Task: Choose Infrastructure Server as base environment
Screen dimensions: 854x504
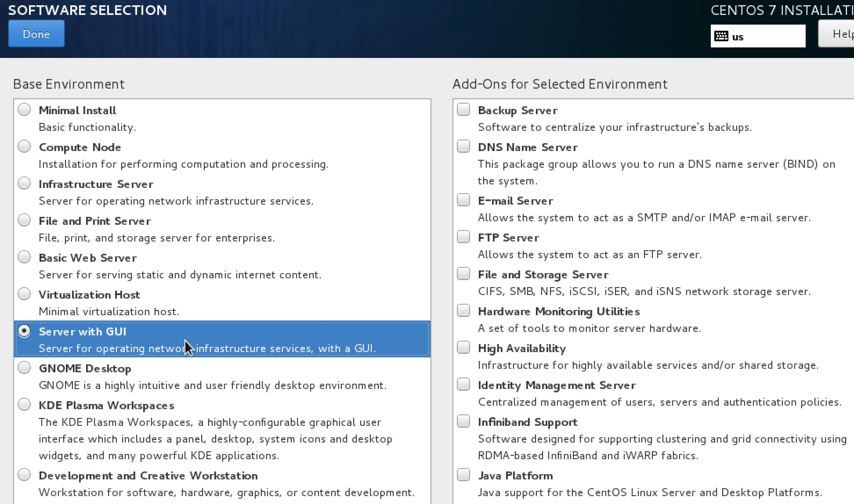Action: click(24, 183)
